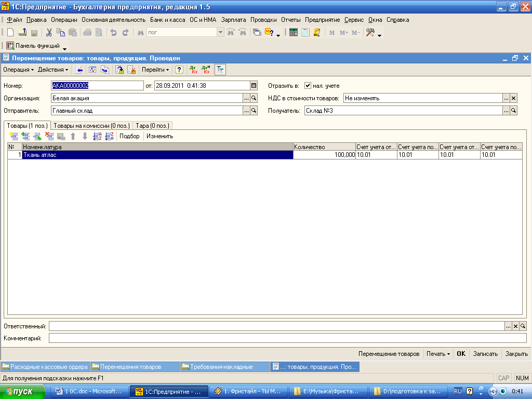Open selection button for НДС в стоимости товаров
The image size is (532, 399).
coord(506,98)
